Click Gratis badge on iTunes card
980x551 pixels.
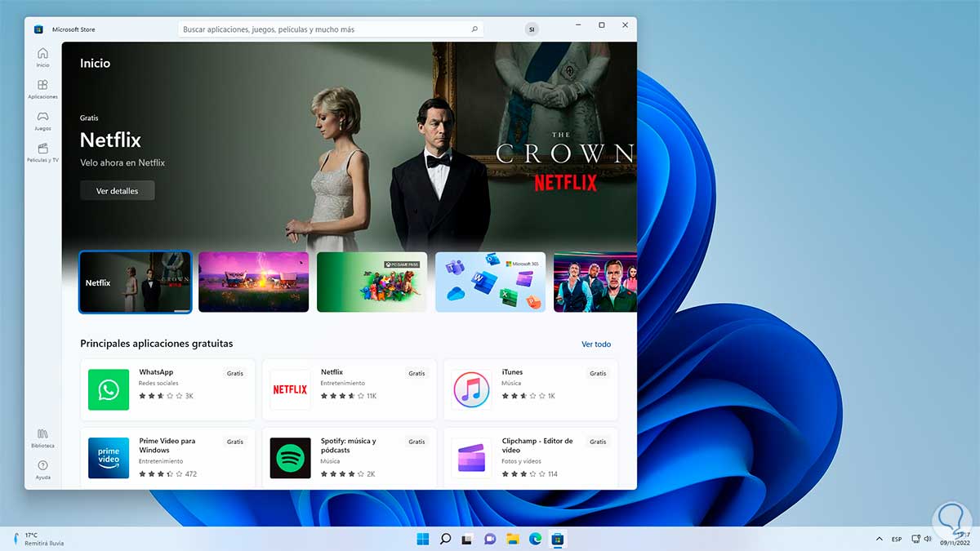pyautogui.click(x=598, y=373)
